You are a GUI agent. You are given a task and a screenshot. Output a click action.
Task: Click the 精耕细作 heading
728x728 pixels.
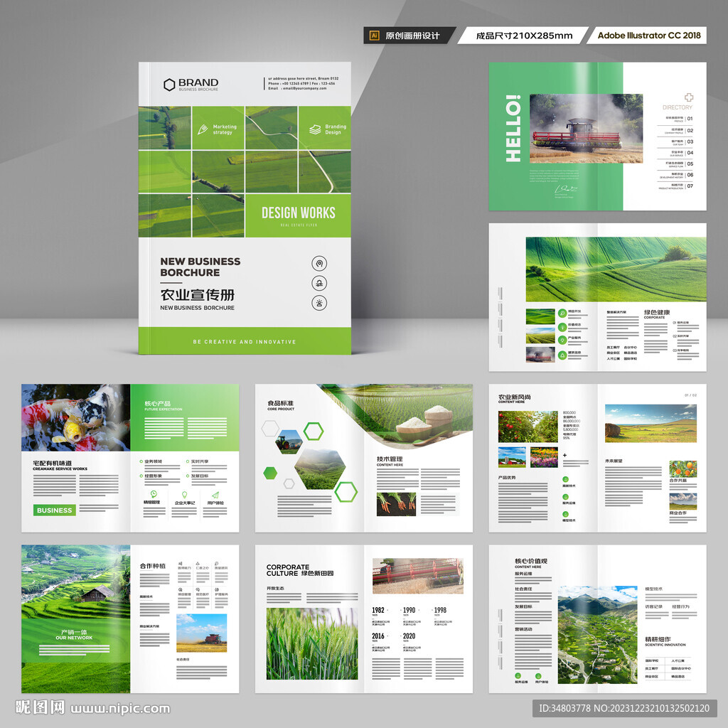[x=658, y=639]
